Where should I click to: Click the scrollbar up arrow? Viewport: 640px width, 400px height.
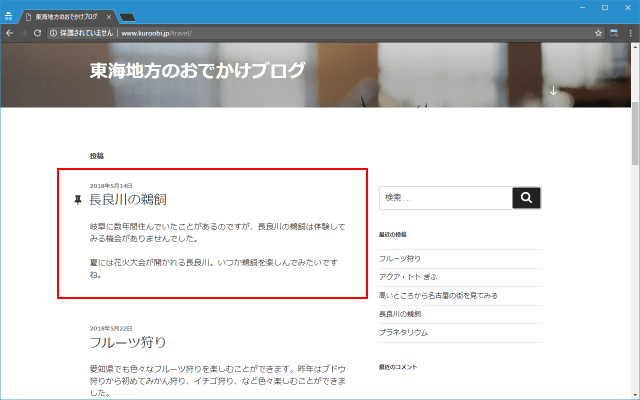pyautogui.click(x=636, y=46)
